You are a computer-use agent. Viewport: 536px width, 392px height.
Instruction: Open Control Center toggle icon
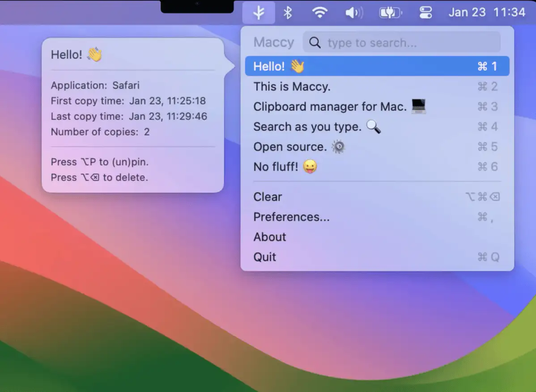click(425, 13)
